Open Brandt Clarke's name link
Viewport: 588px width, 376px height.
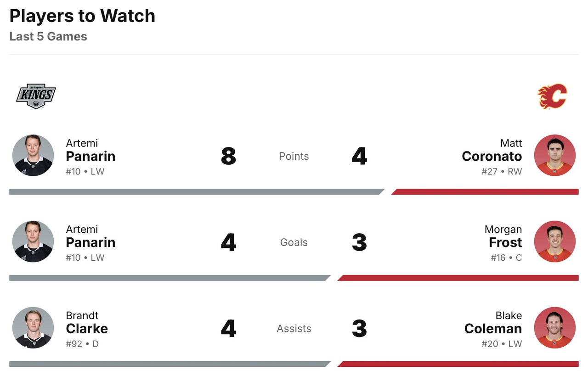[87, 328]
